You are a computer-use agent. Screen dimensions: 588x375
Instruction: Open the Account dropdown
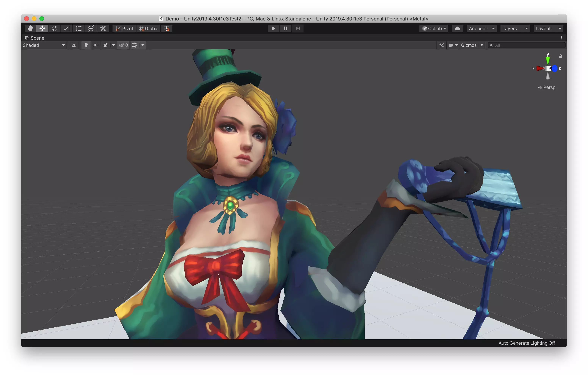(482, 29)
